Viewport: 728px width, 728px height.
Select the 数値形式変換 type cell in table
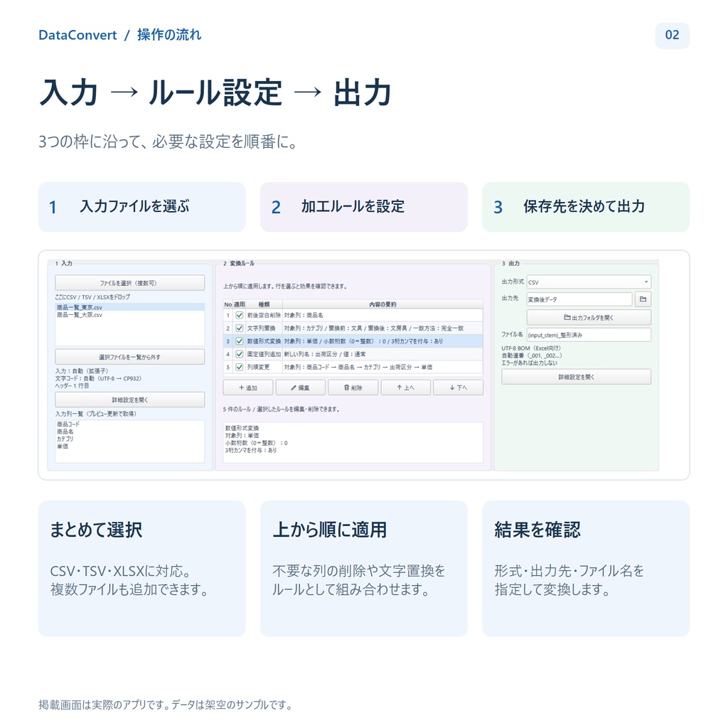[264, 341]
